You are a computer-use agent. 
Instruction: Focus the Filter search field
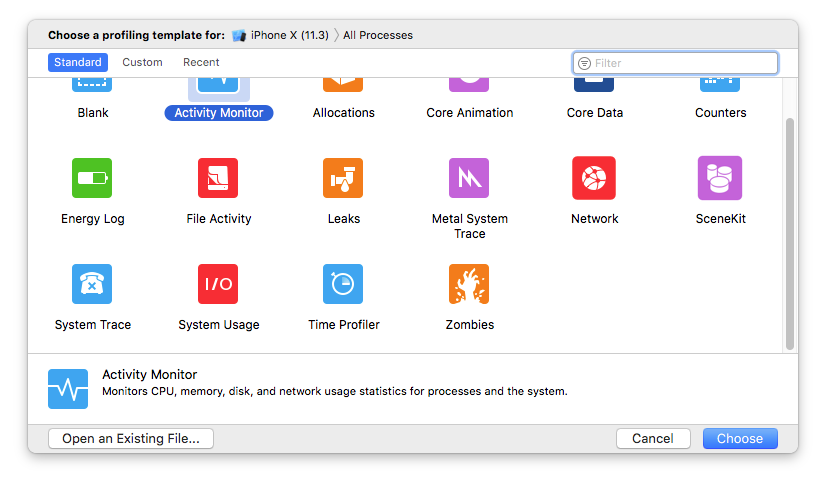click(x=675, y=63)
